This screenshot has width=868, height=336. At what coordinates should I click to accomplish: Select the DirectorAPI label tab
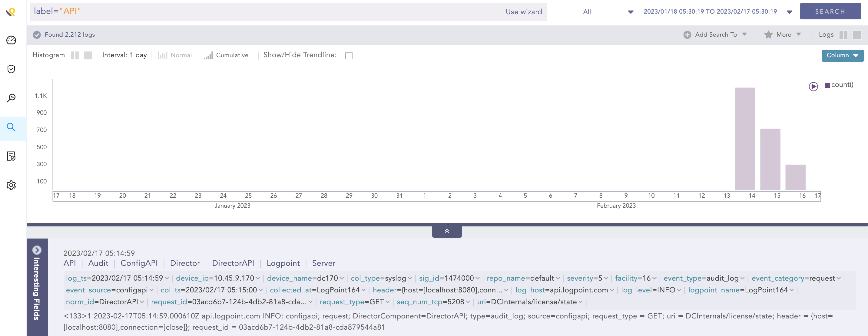point(233,263)
